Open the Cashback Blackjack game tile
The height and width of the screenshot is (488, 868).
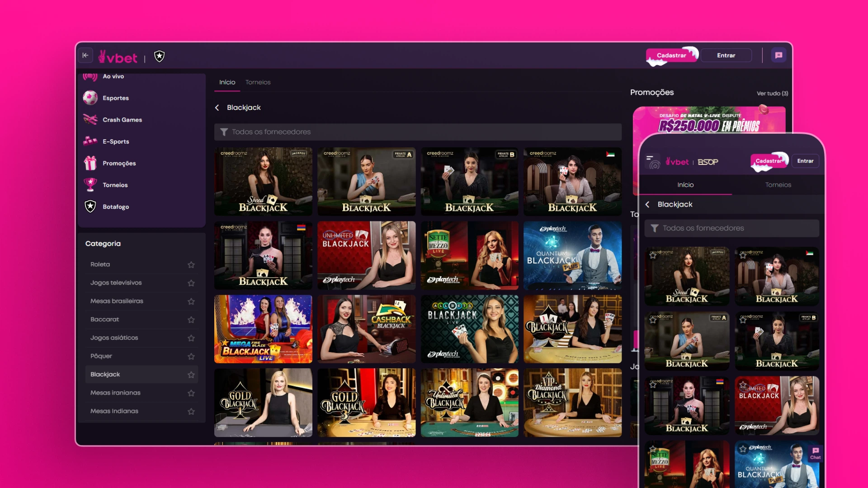(x=366, y=329)
